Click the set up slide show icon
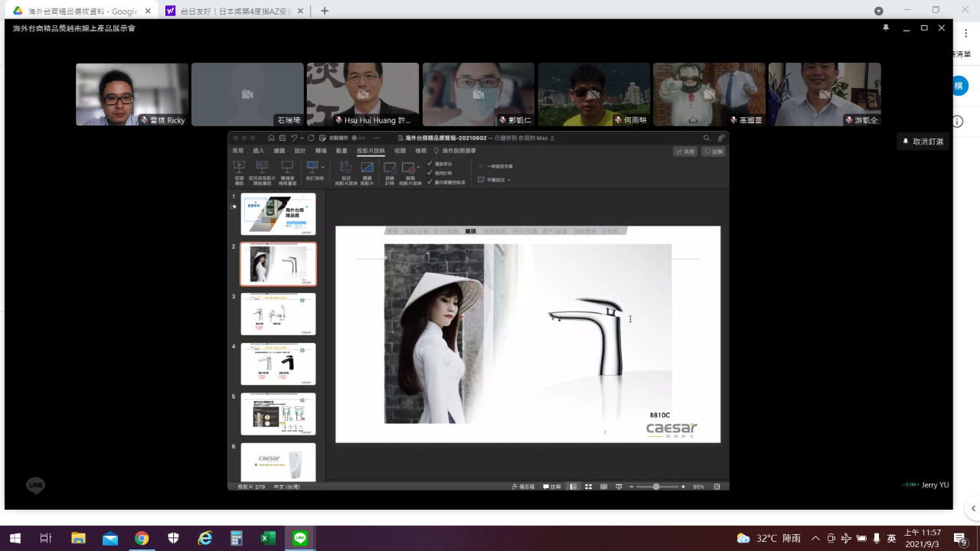Image resolution: width=980 pixels, height=551 pixels. pos(345,168)
